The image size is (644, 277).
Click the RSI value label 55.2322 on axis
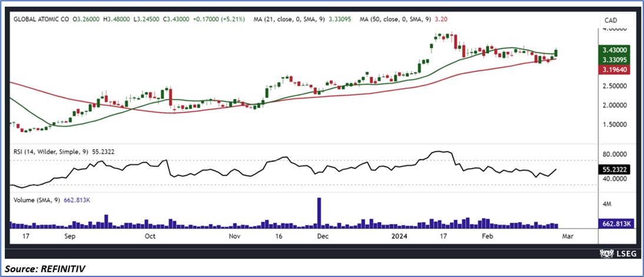[615, 169]
